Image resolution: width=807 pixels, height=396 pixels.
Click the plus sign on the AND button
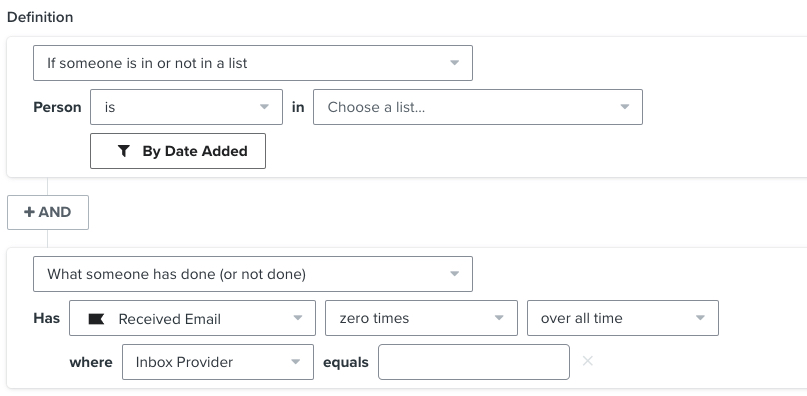[x=29, y=212]
